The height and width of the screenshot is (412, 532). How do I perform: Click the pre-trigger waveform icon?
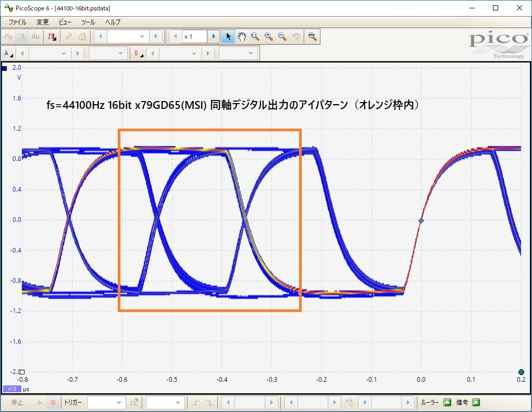[350, 403]
